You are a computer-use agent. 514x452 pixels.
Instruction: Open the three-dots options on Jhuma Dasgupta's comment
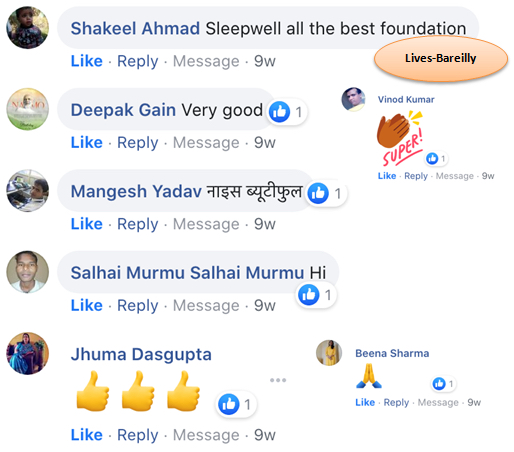click(x=278, y=380)
